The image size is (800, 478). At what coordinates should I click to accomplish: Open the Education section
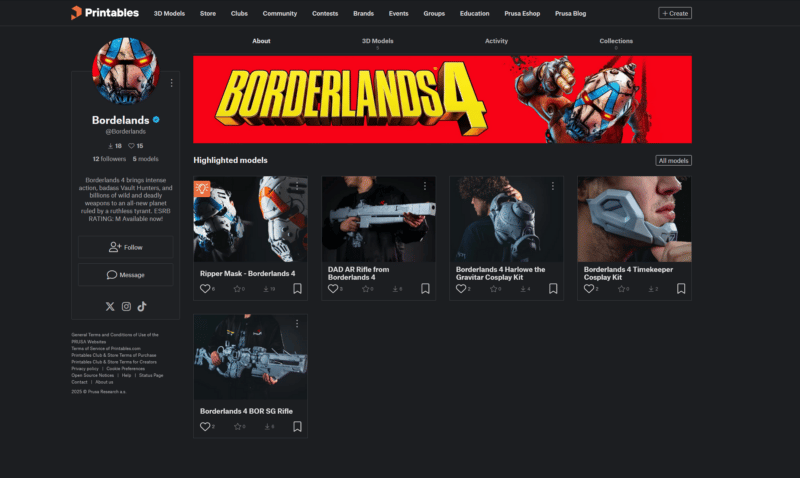coord(474,13)
